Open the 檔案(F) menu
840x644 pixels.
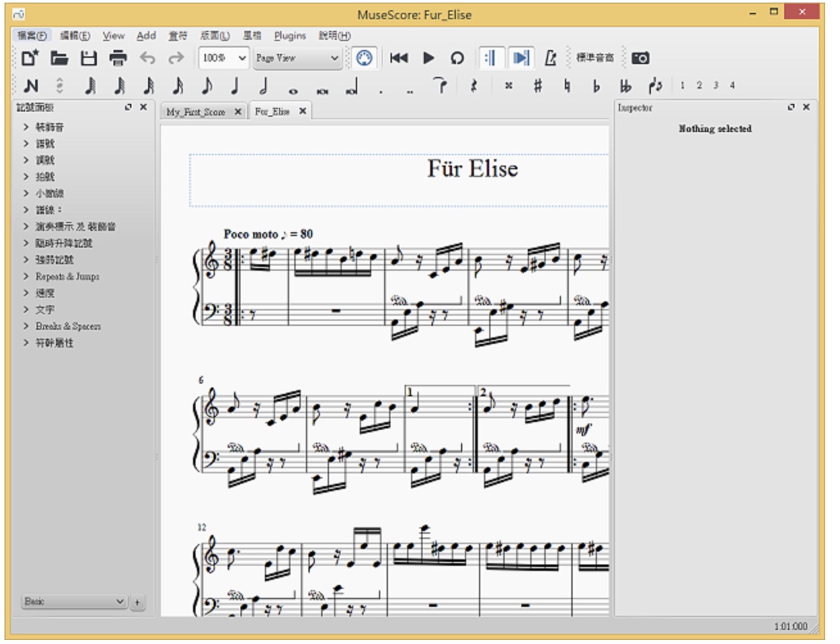pyautogui.click(x=32, y=36)
